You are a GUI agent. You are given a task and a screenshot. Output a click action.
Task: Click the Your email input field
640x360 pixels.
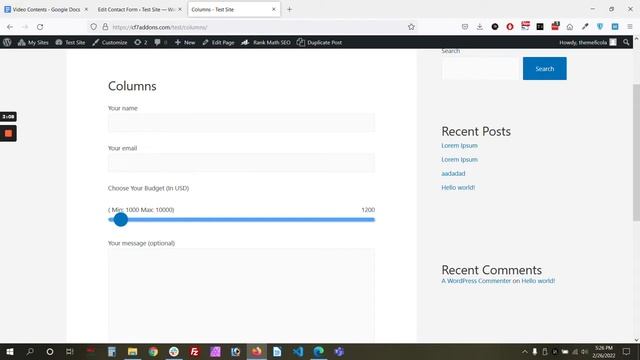(x=241, y=162)
